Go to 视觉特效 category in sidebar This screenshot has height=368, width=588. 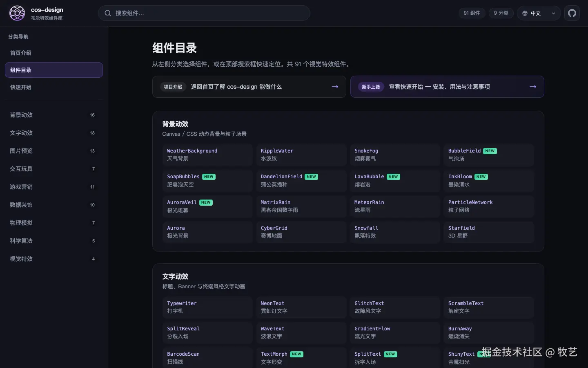click(x=54, y=259)
